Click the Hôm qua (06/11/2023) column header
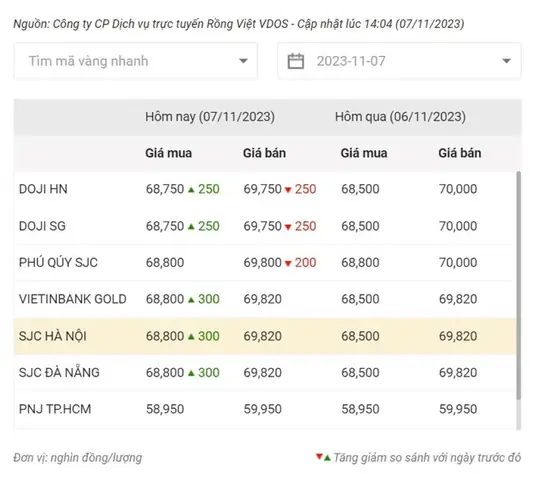The width and height of the screenshot is (538, 480). pos(400,117)
